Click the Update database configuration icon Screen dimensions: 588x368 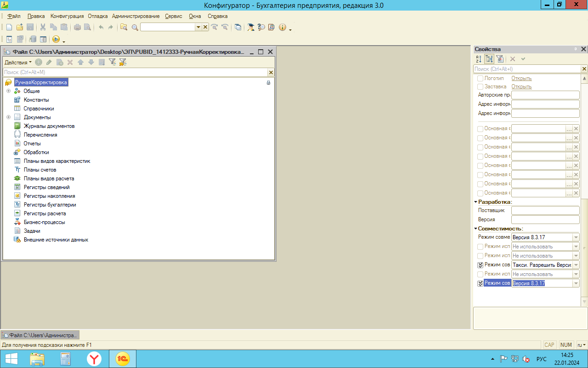click(x=33, y=39)
